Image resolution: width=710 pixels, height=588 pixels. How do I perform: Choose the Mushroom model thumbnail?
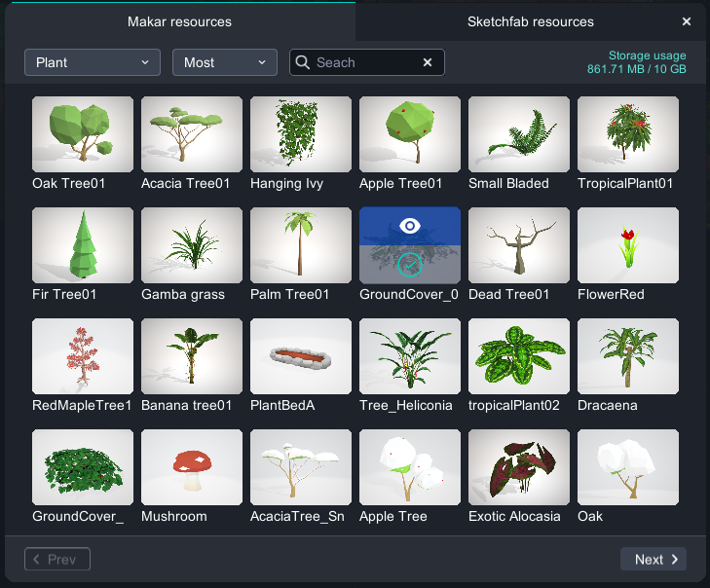(x=192, y=467)
